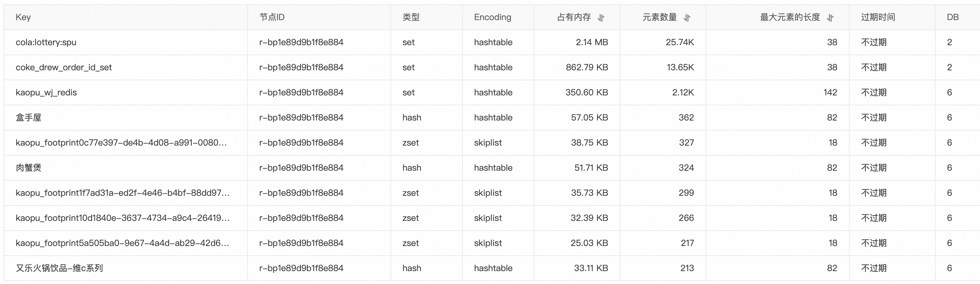Click the 过期时间 column header
The width and height of the screenshot is (980, 284).
(878, 17)
